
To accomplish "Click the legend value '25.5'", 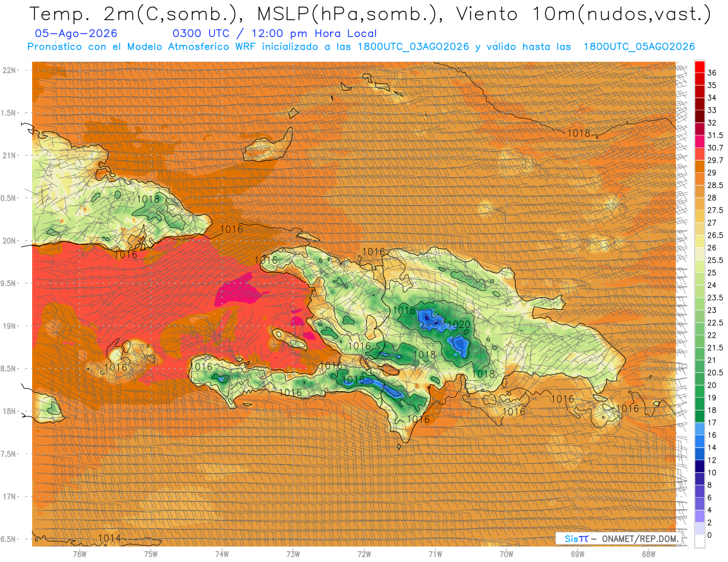I will [715, 259].
